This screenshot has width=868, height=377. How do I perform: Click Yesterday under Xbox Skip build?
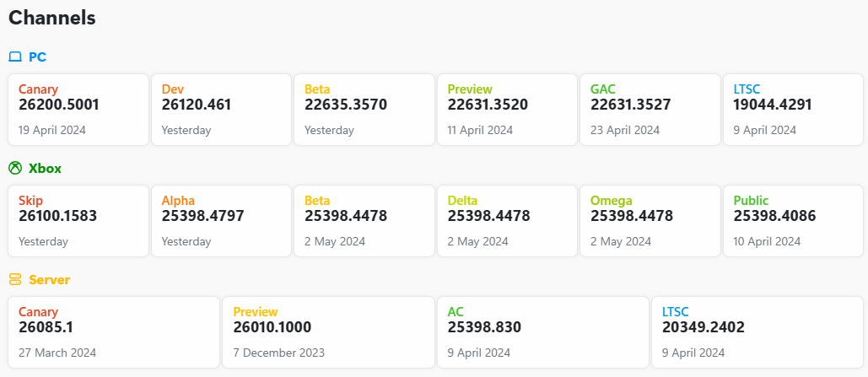(x=43, y=242)
